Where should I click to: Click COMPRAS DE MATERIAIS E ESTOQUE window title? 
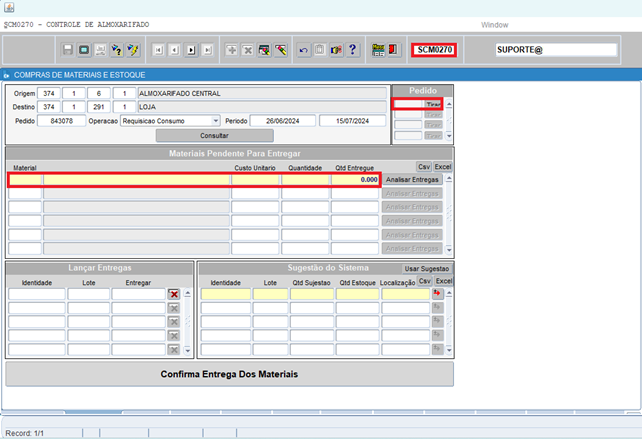[x=79, y=75]
